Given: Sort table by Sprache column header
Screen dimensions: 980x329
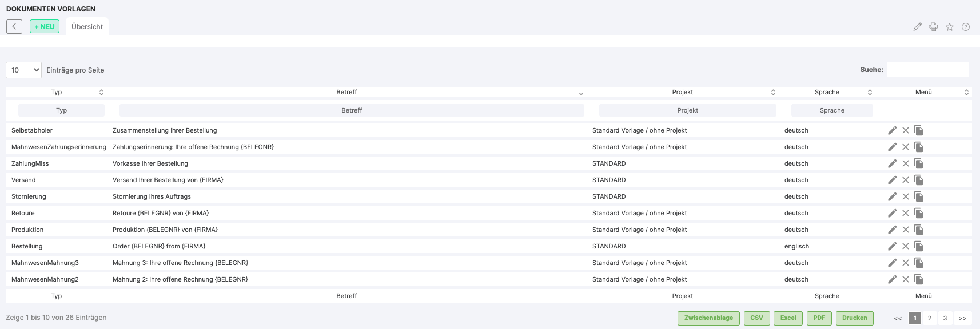Looking at the screenshot, I should coord(827,92).
